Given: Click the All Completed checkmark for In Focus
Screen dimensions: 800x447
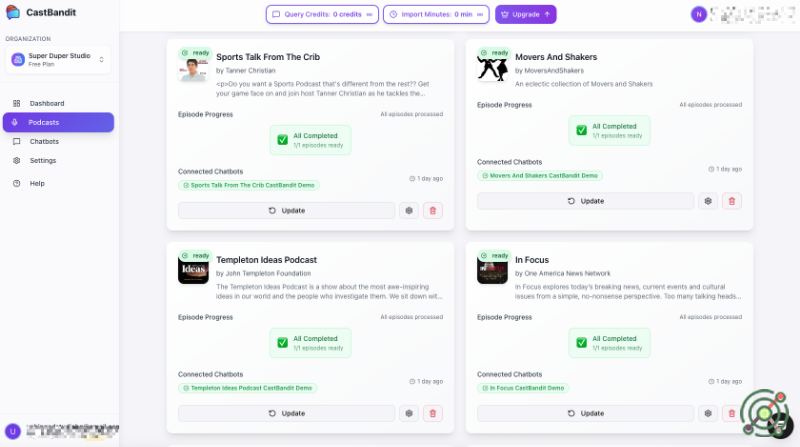Looking at the screenshot, I should pos(582,343).
